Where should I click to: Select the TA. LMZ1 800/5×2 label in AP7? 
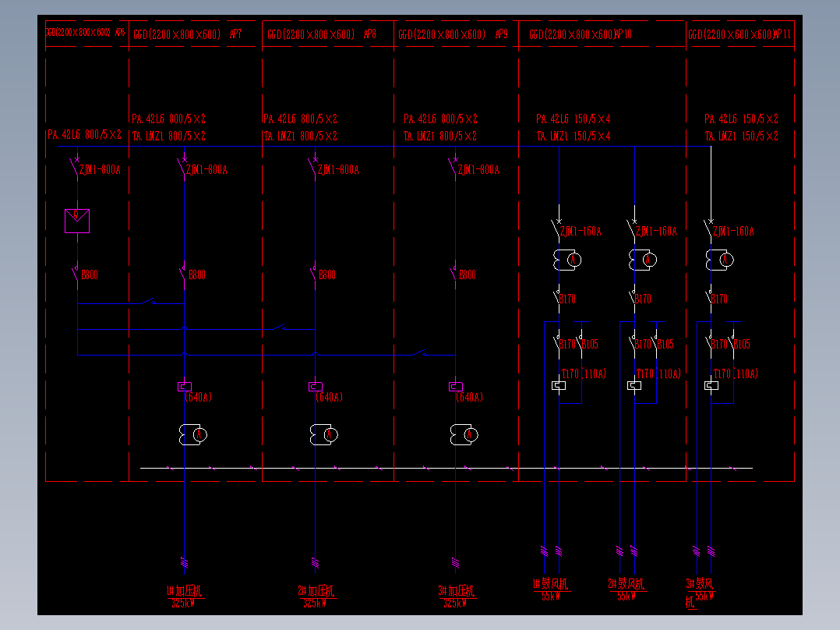[x=169, y=136]
